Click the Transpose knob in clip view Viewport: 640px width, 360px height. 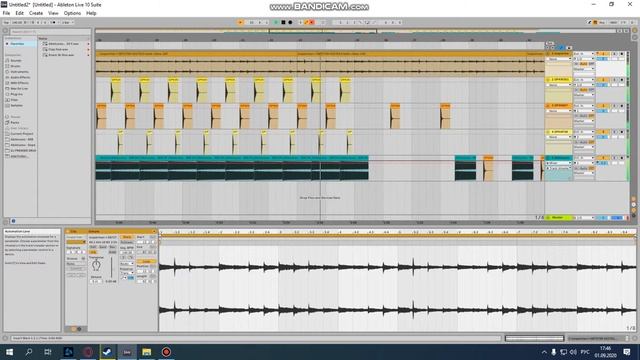(96, 265)
